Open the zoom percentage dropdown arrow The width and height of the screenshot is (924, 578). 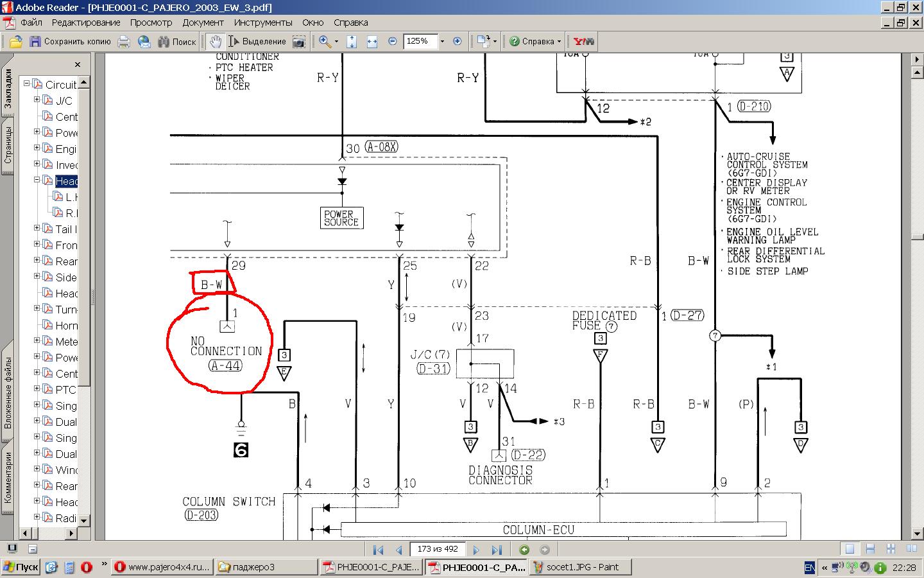442,42
